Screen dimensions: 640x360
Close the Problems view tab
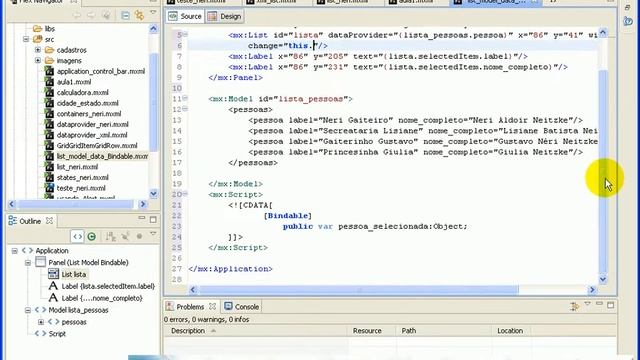click(x=212, y=306)
